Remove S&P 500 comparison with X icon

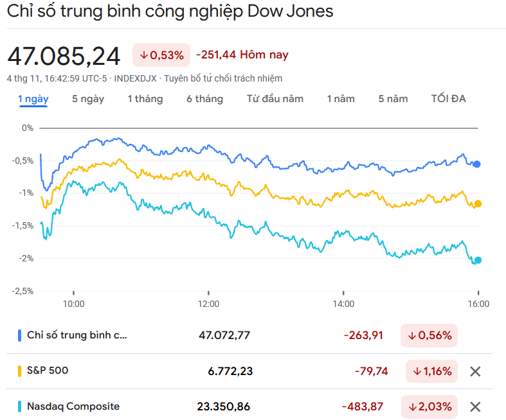click(x=475, y=371)
